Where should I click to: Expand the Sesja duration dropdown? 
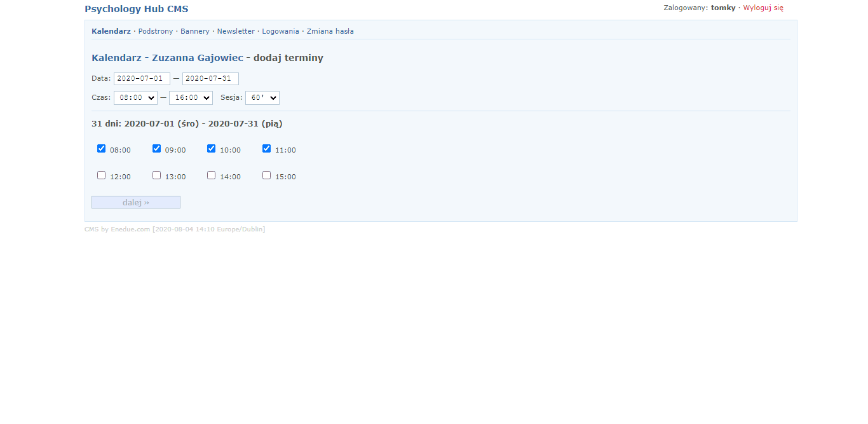coord(262,98)
